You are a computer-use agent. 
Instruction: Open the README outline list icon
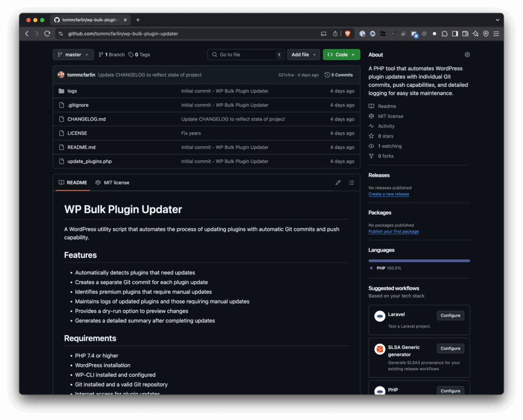coord(351,182)
